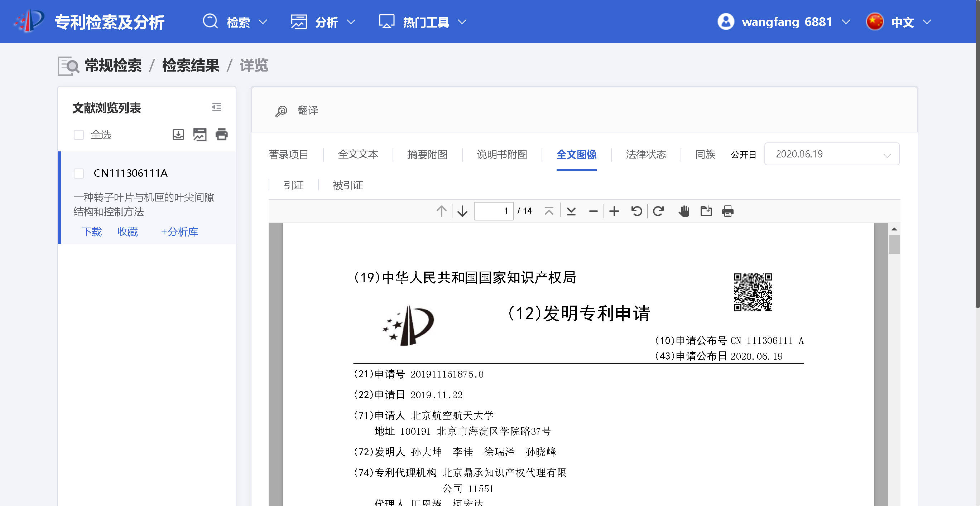Viewport: 980px width, 506px height.
Task: Click the +分析库 link
Action: 179,232
